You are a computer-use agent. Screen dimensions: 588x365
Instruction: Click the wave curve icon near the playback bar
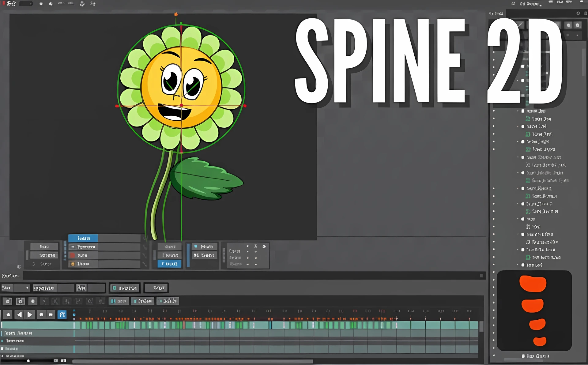(156, 288)
